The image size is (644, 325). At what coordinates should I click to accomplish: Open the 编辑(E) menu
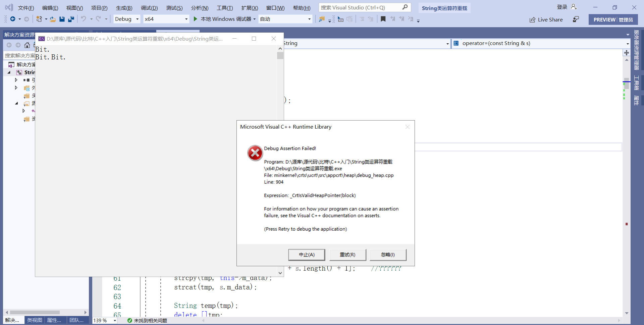pos(50,8)
